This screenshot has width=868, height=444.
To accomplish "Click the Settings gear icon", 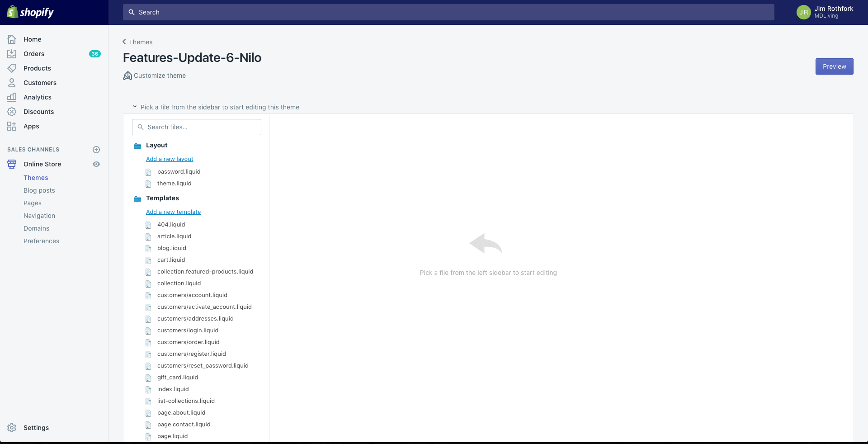I will [x=12, y=428].
